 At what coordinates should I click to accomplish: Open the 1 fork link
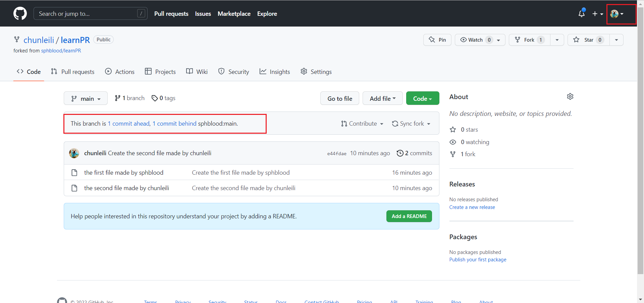pos(463,154)
